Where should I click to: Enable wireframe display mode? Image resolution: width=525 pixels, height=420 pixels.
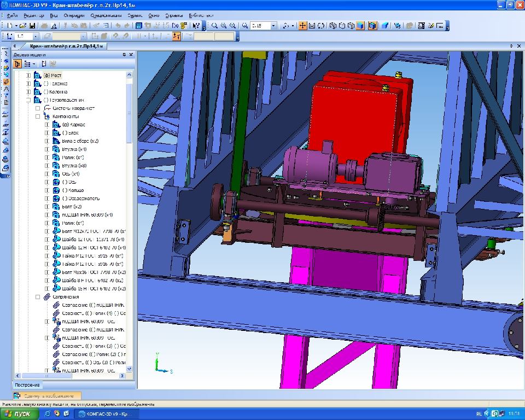pyautogui.click(x=332, y=26)
